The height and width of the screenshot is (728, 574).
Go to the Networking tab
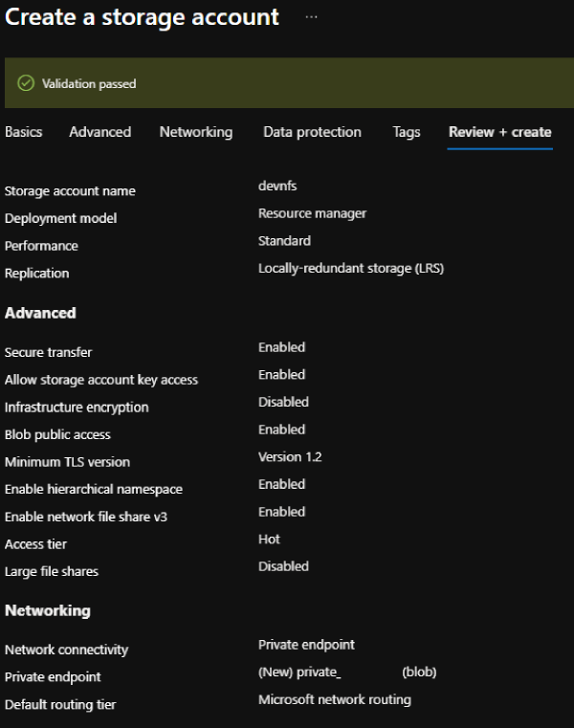[x=196, y=132]
